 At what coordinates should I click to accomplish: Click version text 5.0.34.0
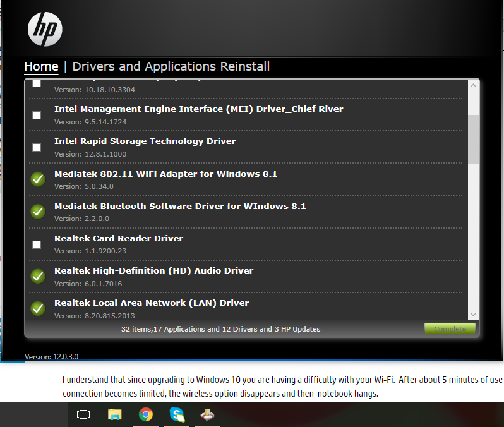pyautogui.click(x=99, y=186)
